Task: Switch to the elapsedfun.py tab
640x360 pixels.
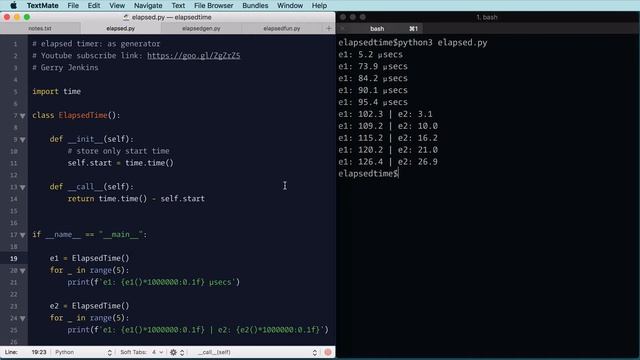Action: pyautogui.click(x=282, y=28)
